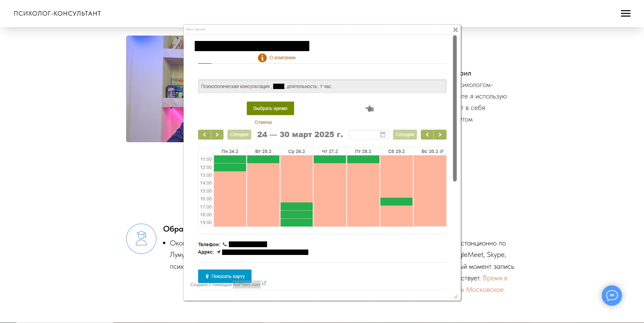The width and height of the screenshot is (644, 323).
Task: Click the week title "24 — 30 март 2025 г."
Action: [300, 134]
